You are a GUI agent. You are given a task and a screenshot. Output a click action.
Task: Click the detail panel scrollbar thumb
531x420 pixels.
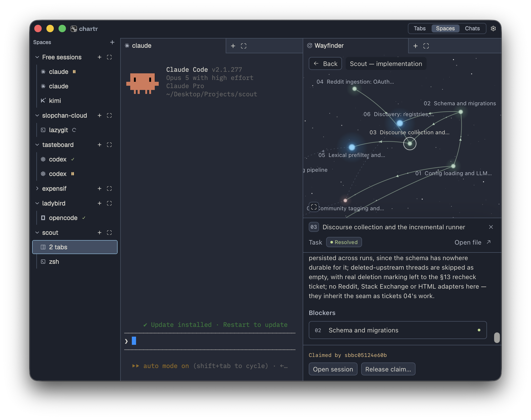click(497, 337)
